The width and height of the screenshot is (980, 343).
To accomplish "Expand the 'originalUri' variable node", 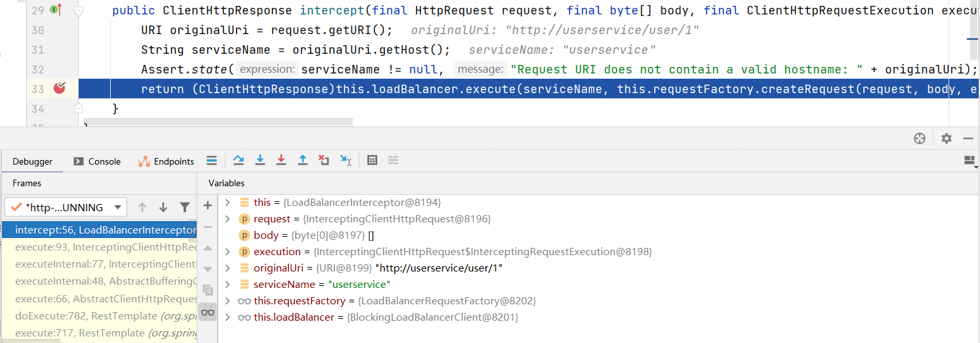I will 227,268.
